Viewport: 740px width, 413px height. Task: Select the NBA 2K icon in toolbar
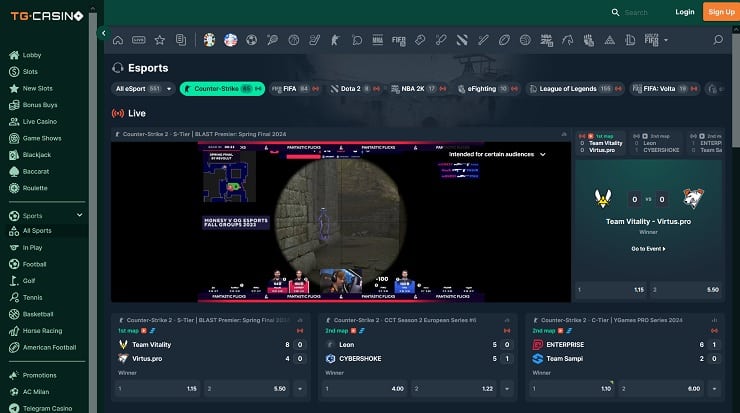coord(547,40)
